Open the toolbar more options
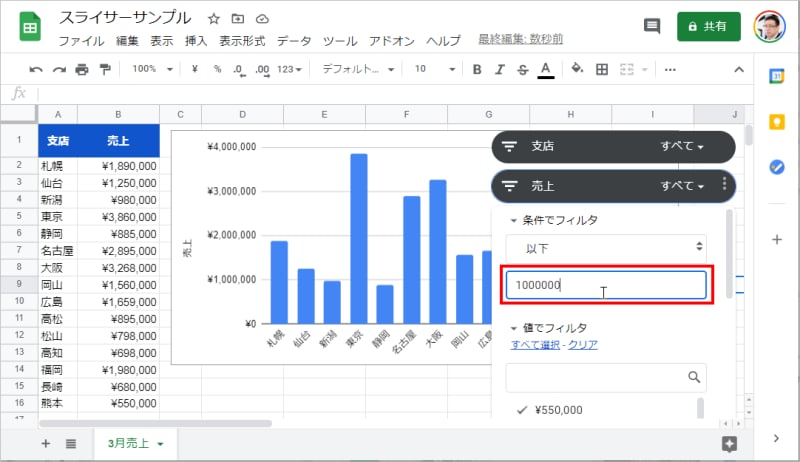This screenshot has width=800, height=462. [x=670, y=69]
